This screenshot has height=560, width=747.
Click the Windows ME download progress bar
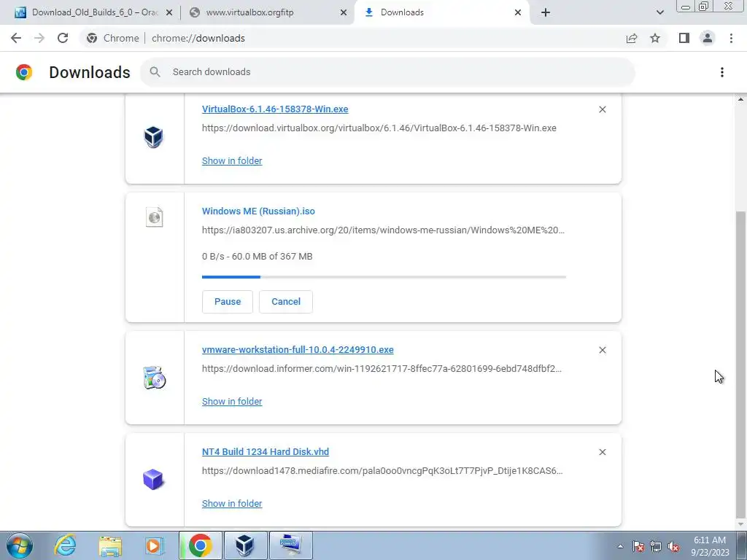point(384,276)
